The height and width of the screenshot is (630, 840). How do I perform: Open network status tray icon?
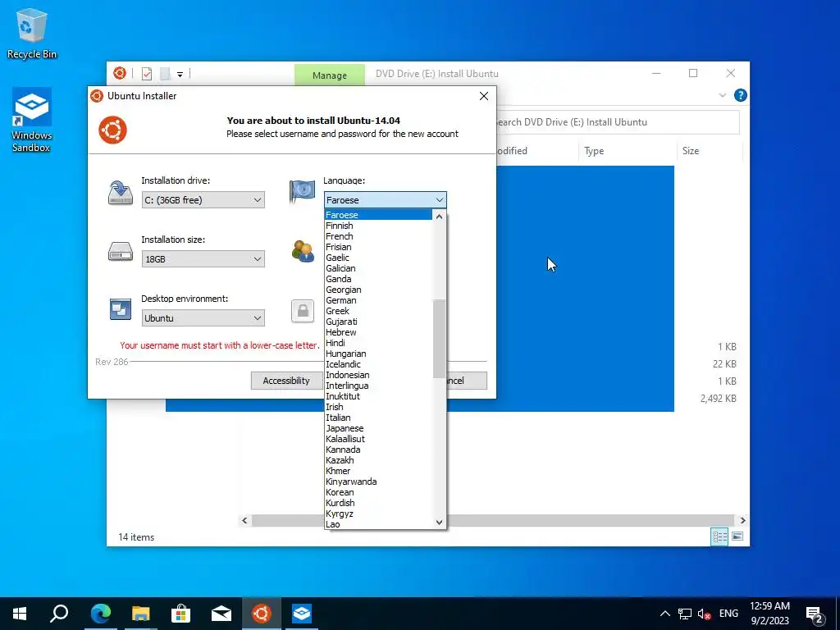[x=685, y=614]
